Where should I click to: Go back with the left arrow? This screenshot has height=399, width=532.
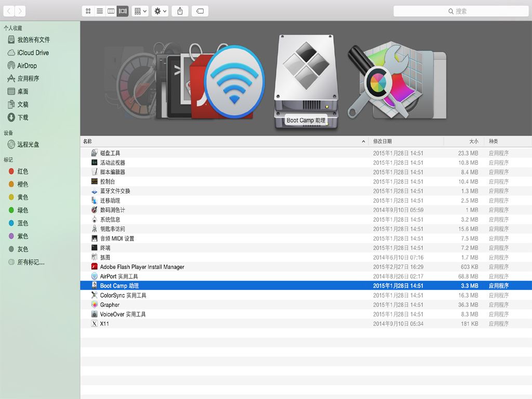click(x=9, y=11)
